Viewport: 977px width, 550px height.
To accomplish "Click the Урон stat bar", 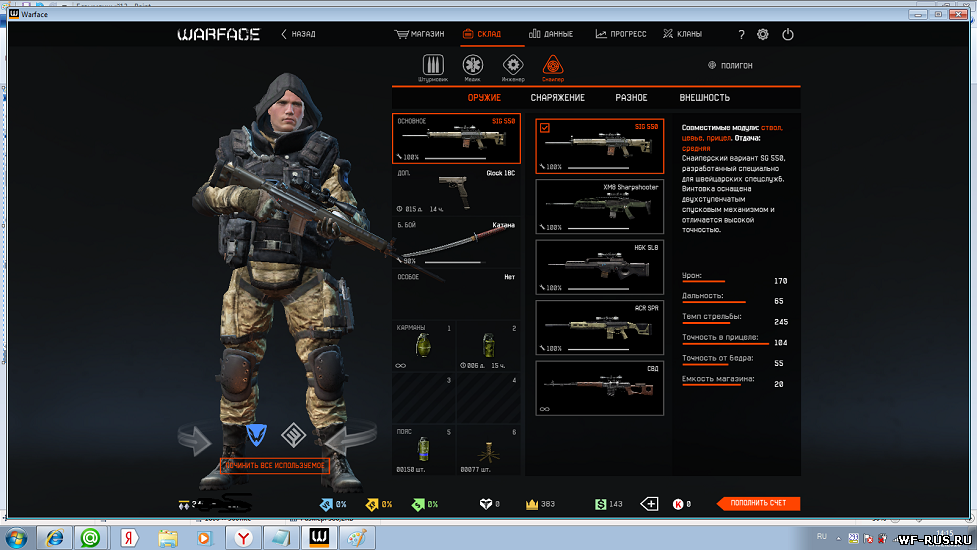I will coord(703,282).
